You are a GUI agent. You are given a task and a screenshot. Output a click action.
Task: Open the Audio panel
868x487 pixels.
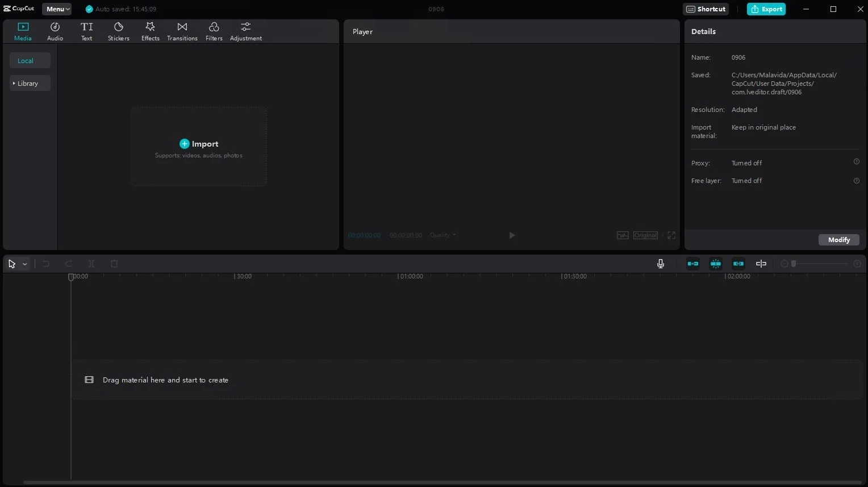pos(55,31)
